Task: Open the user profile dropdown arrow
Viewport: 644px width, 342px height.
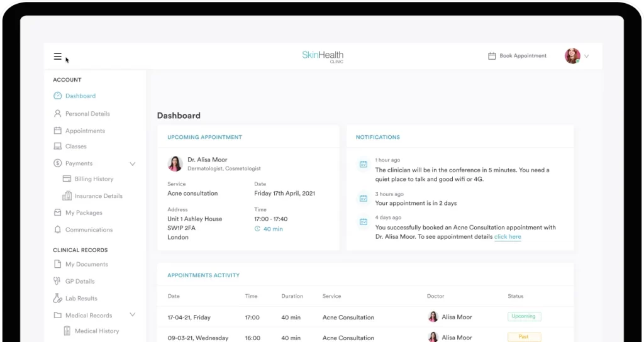Action: [x=586, y=57]
